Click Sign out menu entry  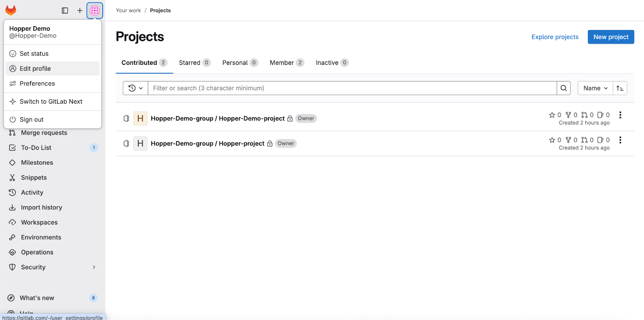click(x=53, y=120)
